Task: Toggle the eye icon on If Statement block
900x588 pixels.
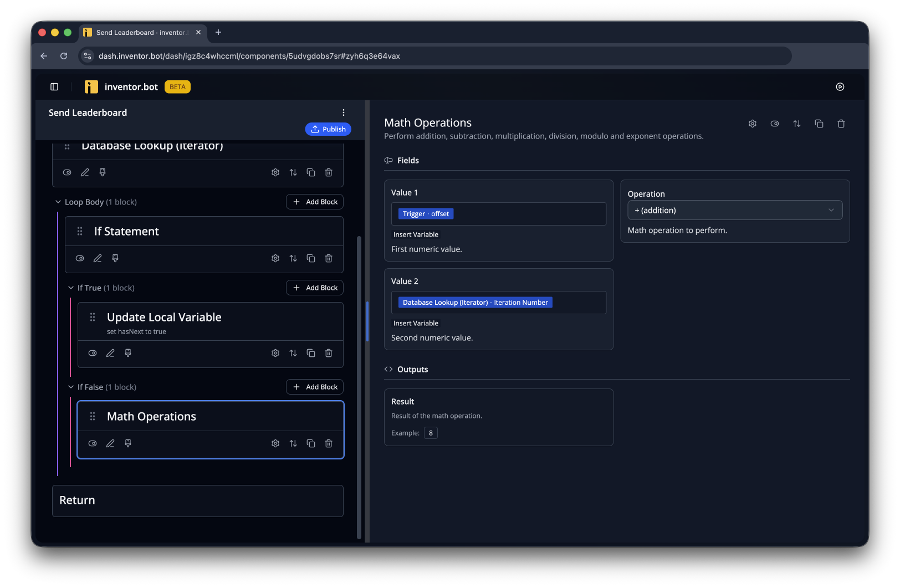Action: click(80, 258)
